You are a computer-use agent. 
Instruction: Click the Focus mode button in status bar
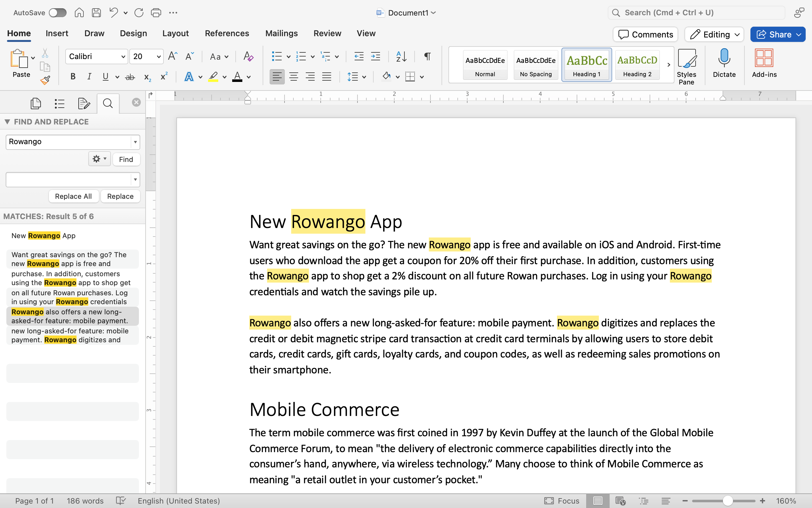tap(562, 501)
